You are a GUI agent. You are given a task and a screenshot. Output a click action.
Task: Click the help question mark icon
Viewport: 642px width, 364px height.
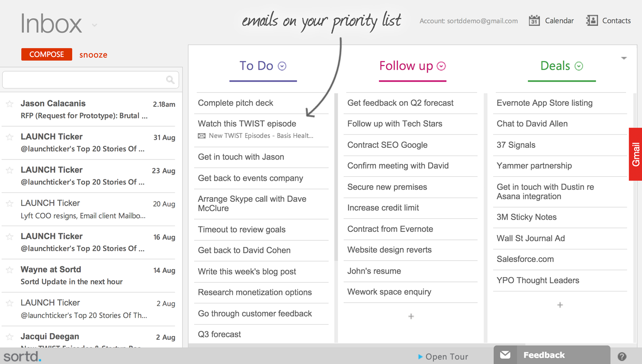tap(622, 356)
